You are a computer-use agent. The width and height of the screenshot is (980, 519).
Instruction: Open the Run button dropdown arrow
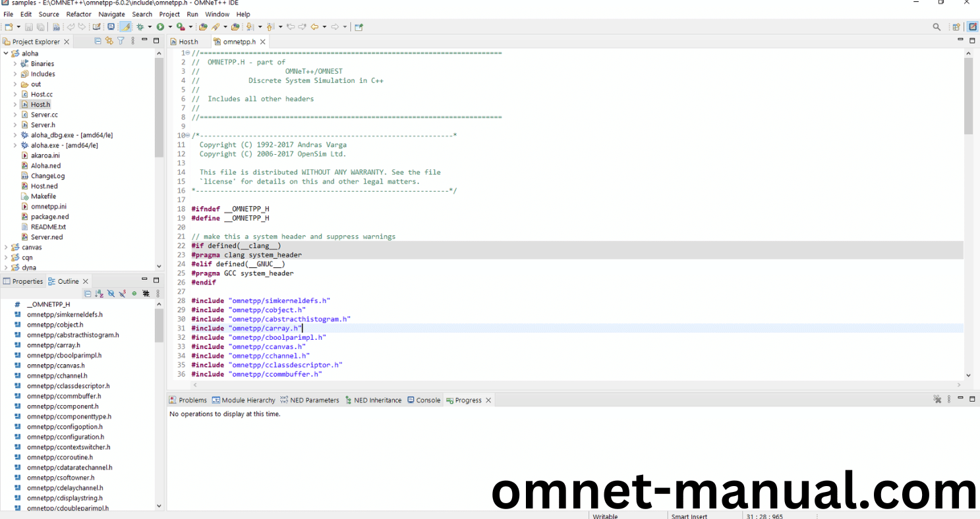point(170,26)
